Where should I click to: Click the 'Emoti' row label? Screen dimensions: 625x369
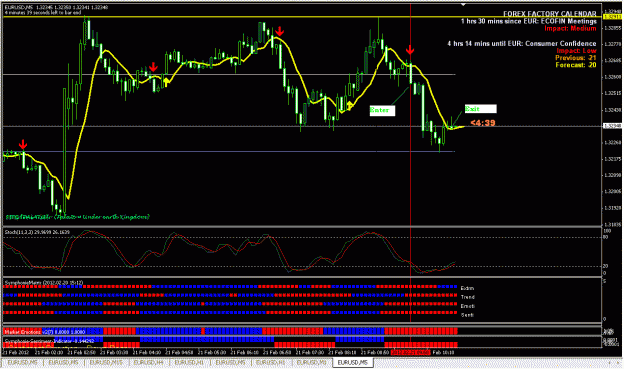point(468,306)
